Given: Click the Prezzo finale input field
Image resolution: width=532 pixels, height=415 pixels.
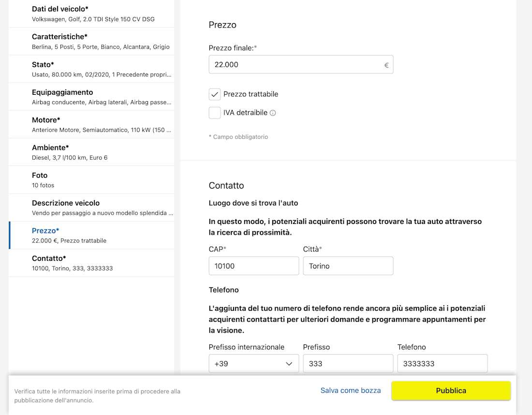Looking at the screenshot, I should click(296, 64).
